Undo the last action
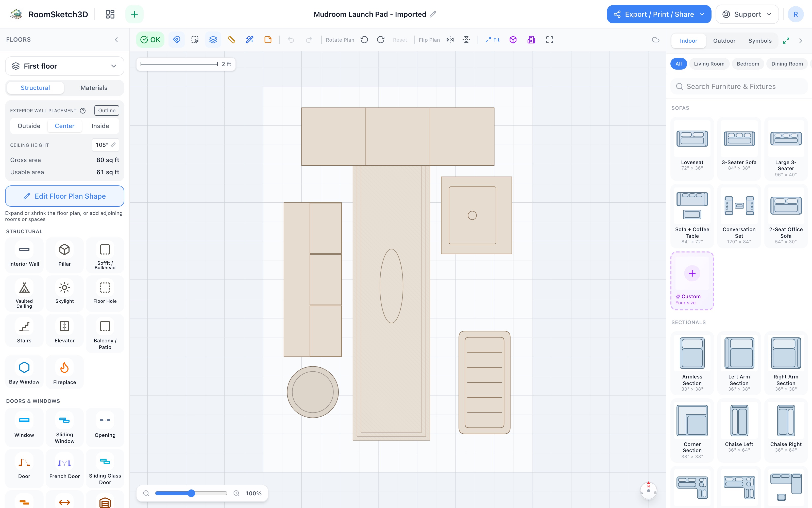The height and width of the screenshot is (508, 812). (x=291, y=40)
